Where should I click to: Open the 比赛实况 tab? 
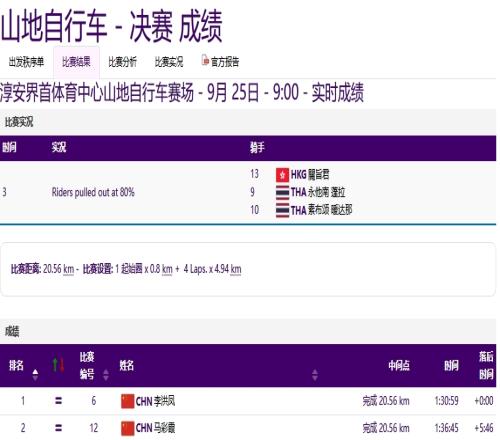click(x=169, y=62)
